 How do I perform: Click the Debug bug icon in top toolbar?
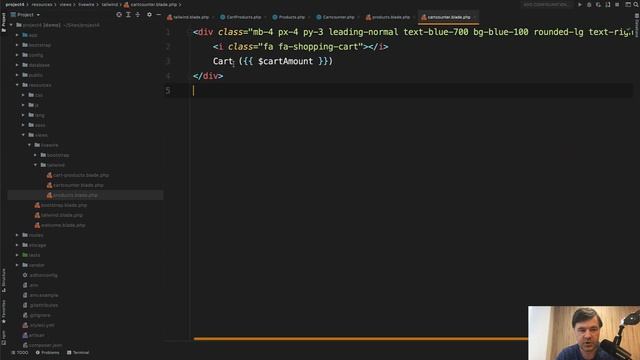pos(589,4)
